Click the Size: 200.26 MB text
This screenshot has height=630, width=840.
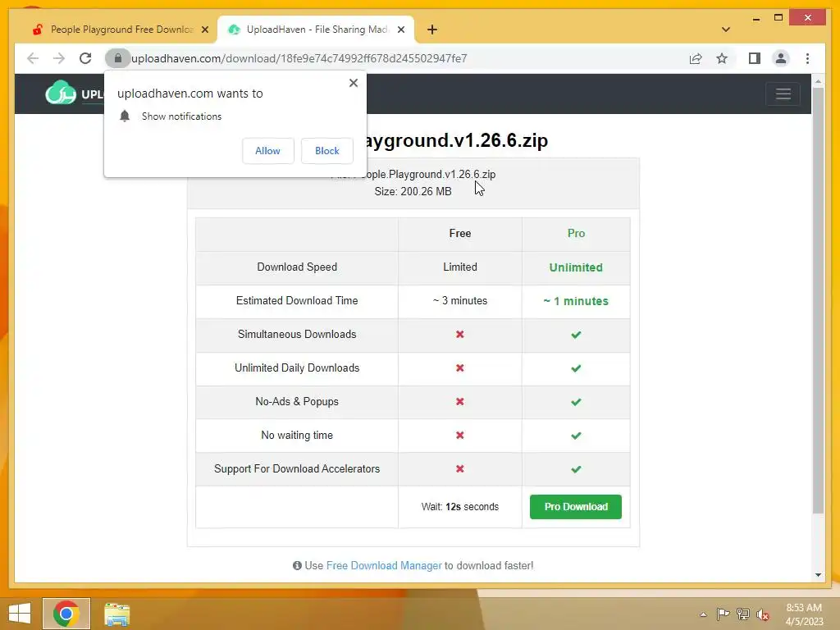tap(413, 192)
